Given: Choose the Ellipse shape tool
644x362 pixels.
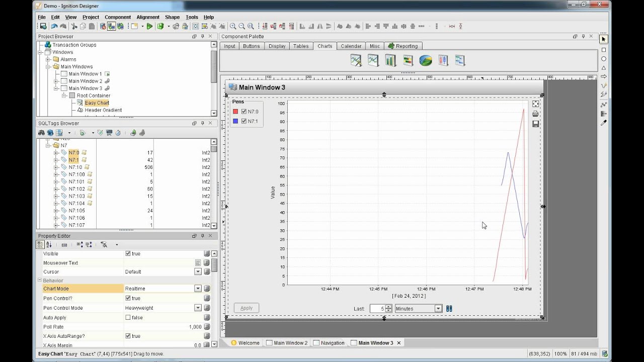Looking at the screenshot, I should tap(604, 59).
